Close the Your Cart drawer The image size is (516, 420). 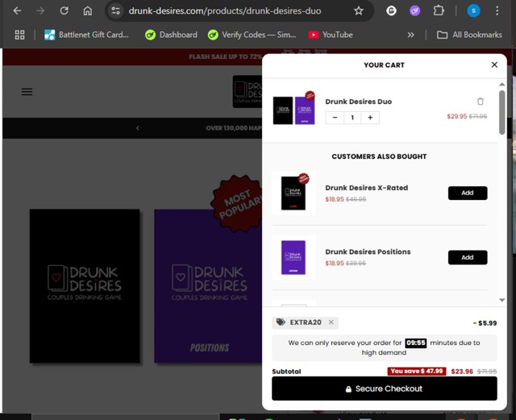[x=494, y=64]
